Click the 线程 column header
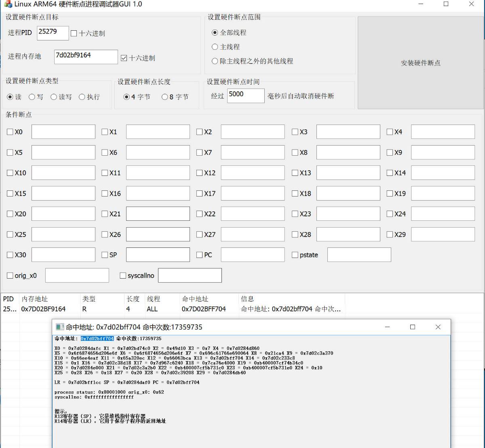485x448 pixels. click(162, 299)
